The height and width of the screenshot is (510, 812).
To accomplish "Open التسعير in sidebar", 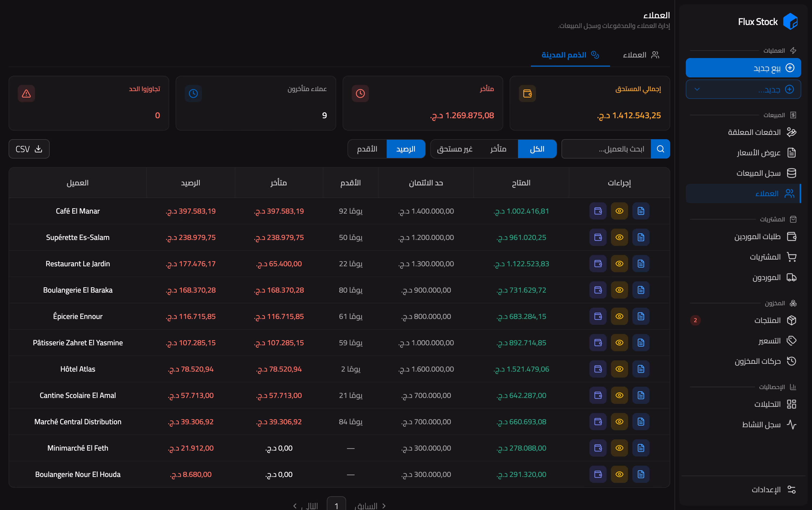I will (743, 341).
